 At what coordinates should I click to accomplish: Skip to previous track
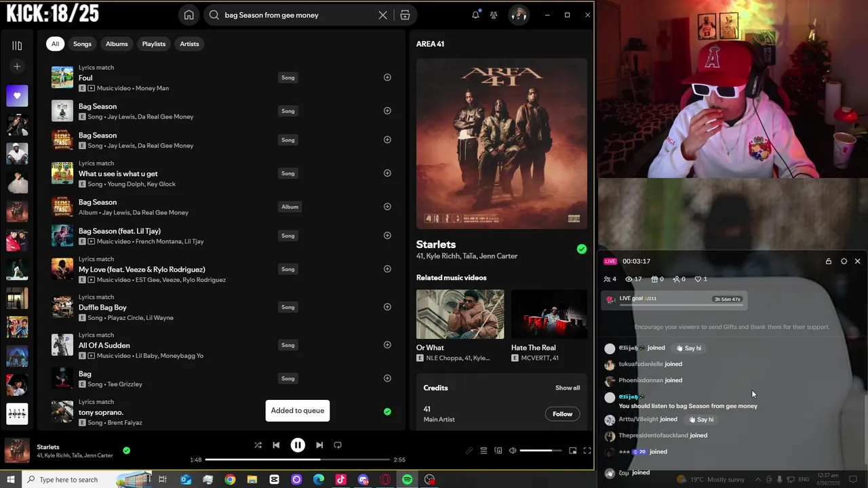click(x=276, y=445)
